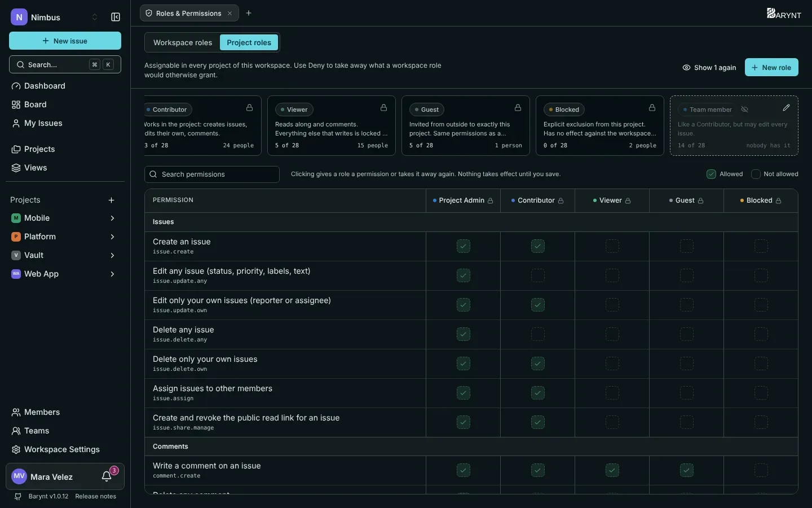Screen dimensions: 812x508
Task: Click Show 1 again
Action: [709, 67]
